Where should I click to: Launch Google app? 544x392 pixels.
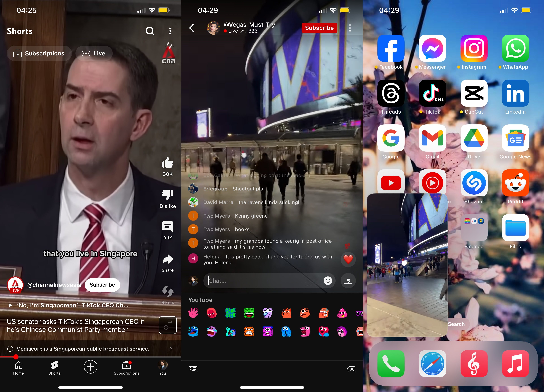click(x=391, y=138)
